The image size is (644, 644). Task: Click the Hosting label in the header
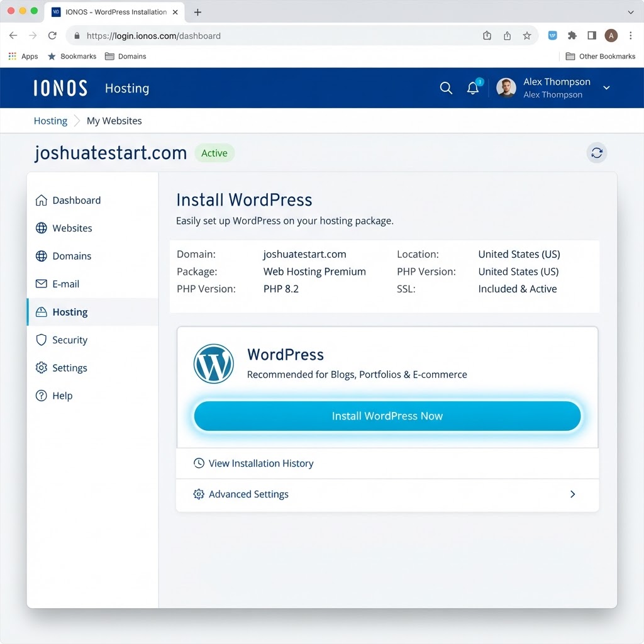(x=127, y=88)
